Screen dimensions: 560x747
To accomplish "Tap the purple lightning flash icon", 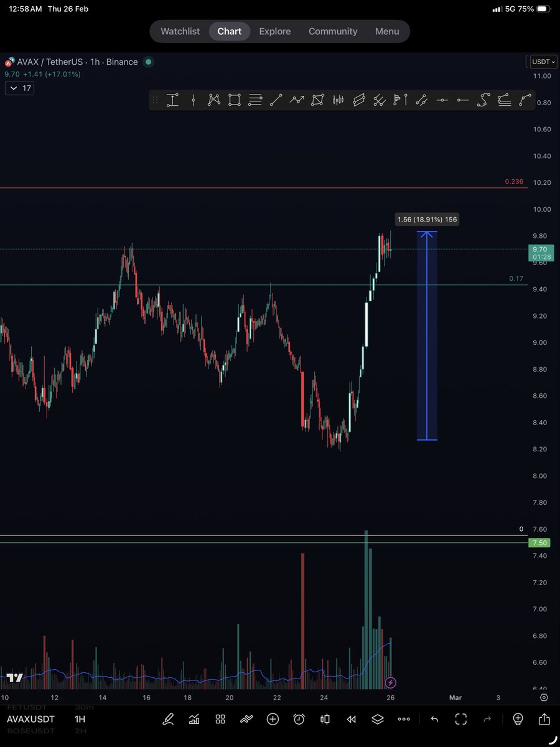I will coord(390,683).
